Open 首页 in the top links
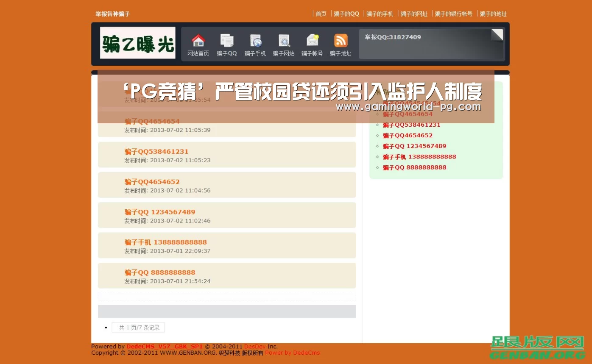Screen dimensions: 592x364 tap(321, 14)
